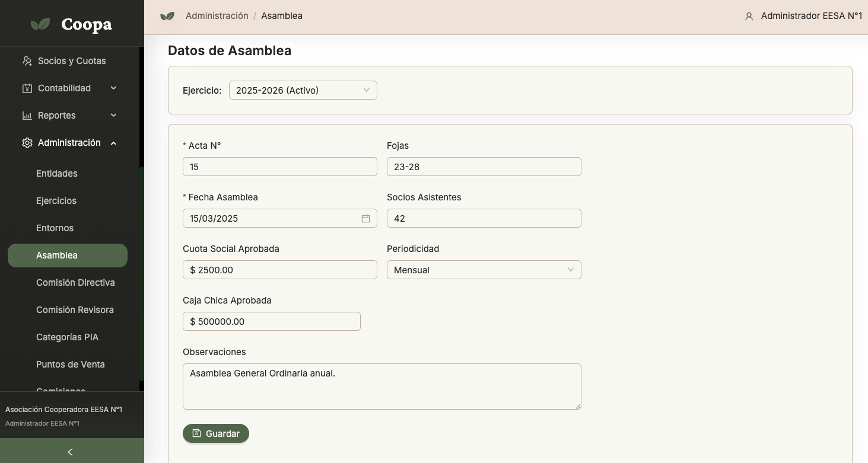Click the Fecha Asamblea date field
The width and height of the screenshot is (868, 463).
pyautogui.click(x=280, y=218)
